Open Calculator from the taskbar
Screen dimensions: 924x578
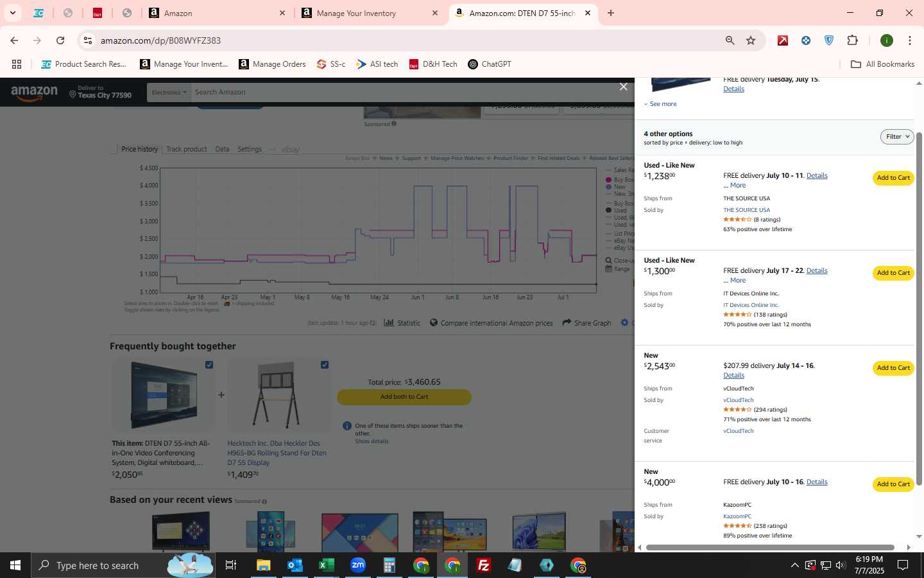coord(389,565)
